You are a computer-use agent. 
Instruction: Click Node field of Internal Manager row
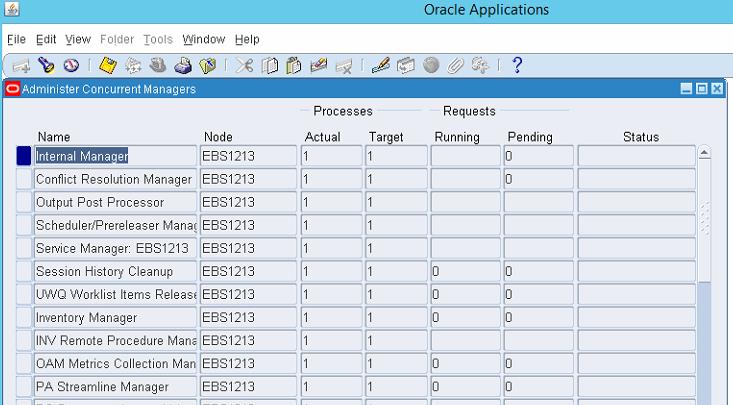click(x=248, y=156)
